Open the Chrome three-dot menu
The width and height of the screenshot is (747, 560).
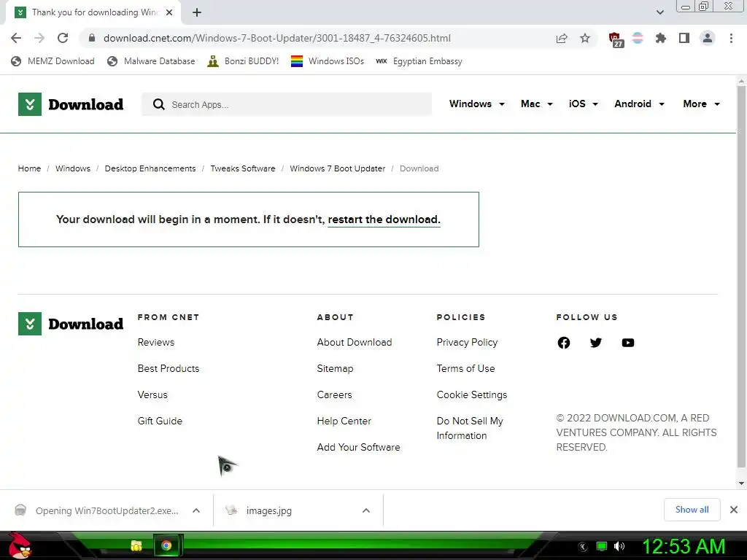pos(731,38)
